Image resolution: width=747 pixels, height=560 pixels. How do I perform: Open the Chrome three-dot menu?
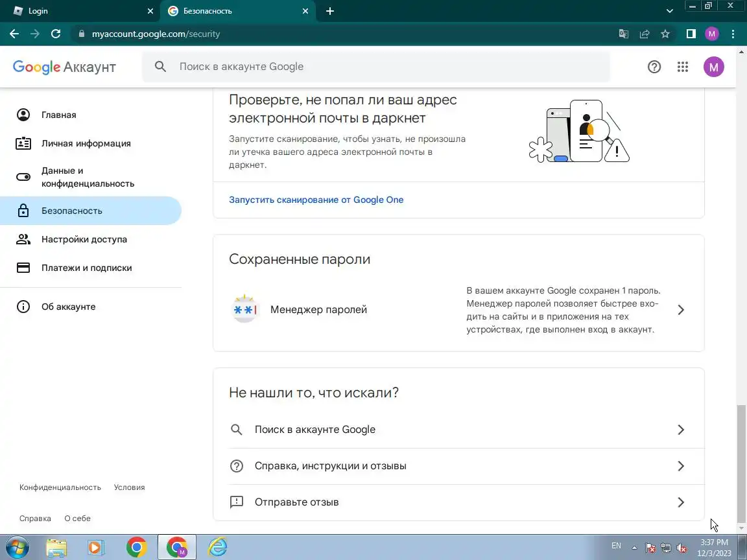pyautogui.click(x=733, y=34)
